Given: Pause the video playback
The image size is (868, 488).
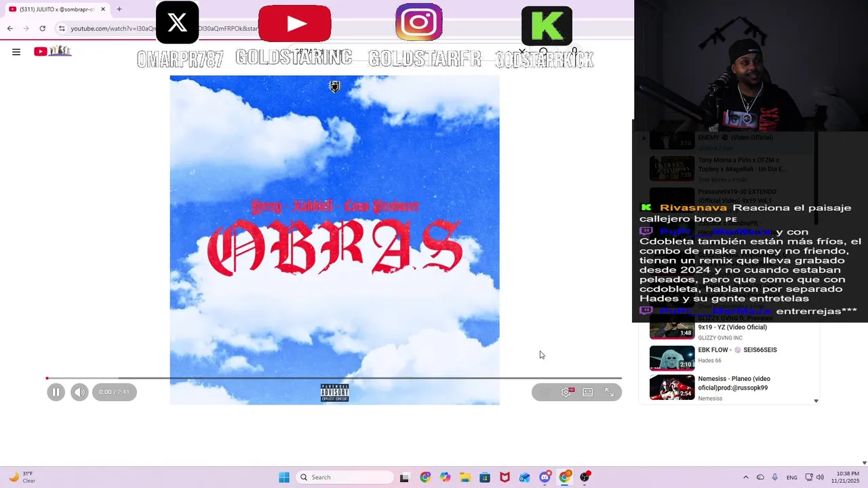Looking at the screenshot, I should [56, 392].
